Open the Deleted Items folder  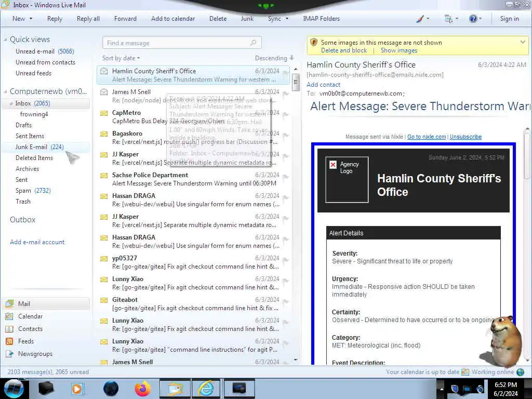tap(34, 158)
